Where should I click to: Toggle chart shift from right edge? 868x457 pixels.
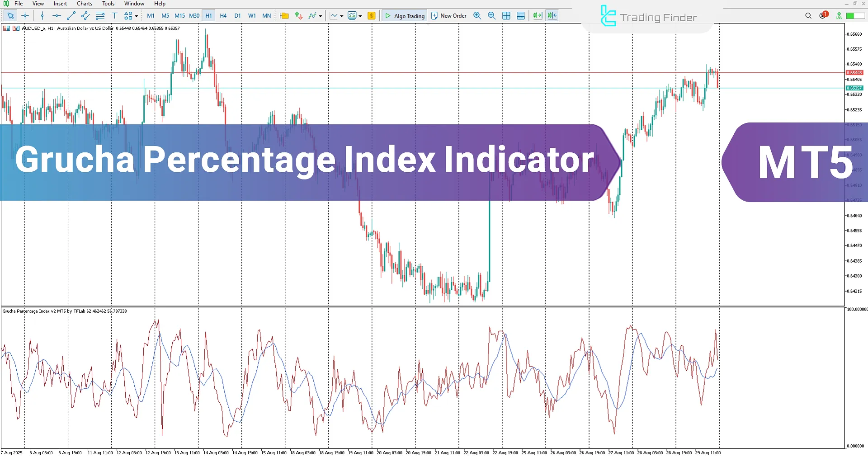(x=552, y=16)
